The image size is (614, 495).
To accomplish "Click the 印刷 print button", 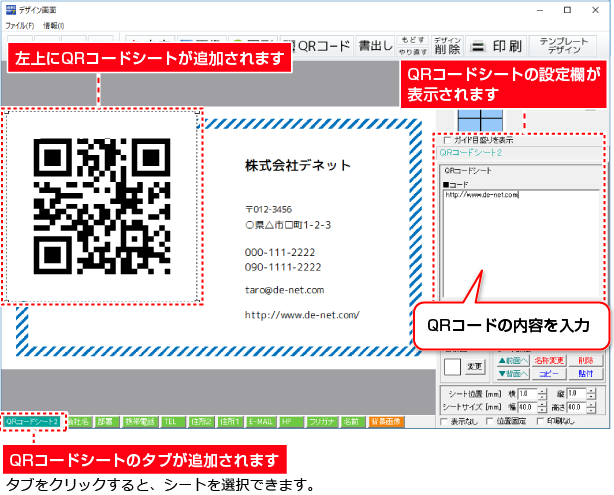I will click(x=496, y=46).
